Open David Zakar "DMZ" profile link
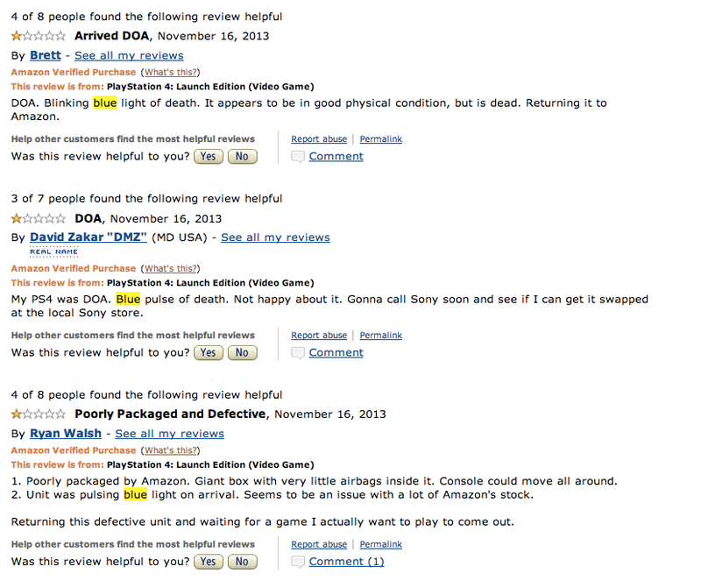This screenshot has height=588, width=701. 89,237
